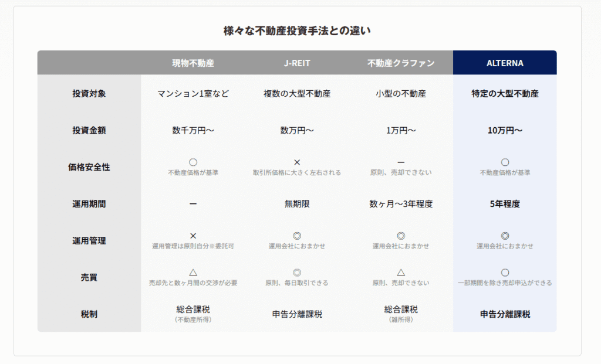Click the × symbol in 現物不動産 運用管理 cell
Image resolution: width=601 pixels, height=364 pixels.
(193, 236)
